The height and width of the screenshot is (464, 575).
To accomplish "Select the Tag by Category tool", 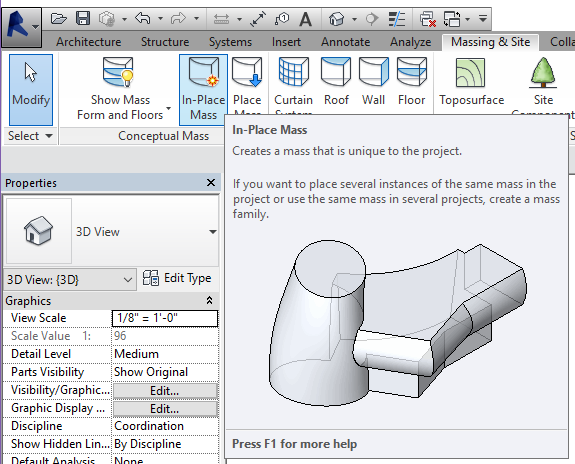I will coord(282,19).
